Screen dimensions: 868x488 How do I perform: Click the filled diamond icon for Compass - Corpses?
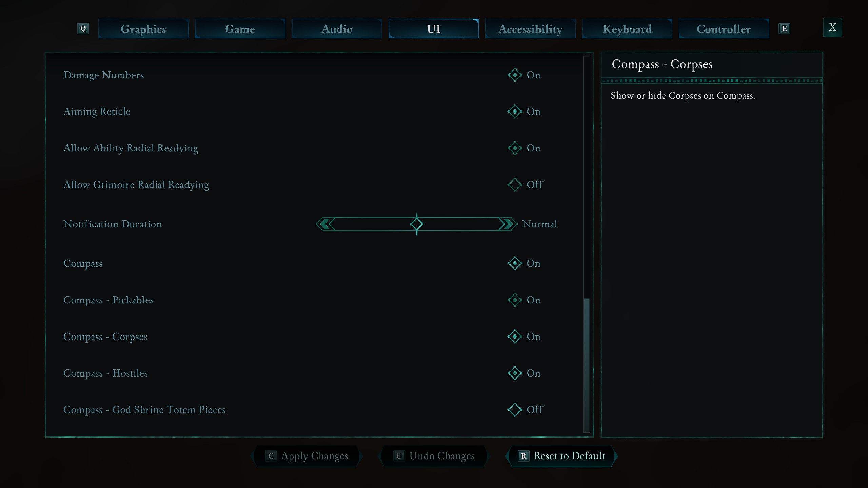514,336
